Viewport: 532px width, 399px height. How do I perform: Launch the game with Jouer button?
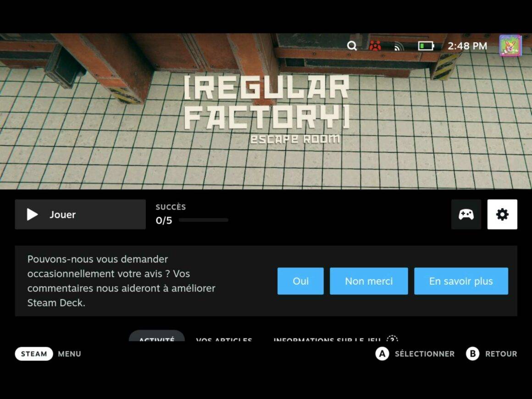pyautogui.click(x=80, y=215)
